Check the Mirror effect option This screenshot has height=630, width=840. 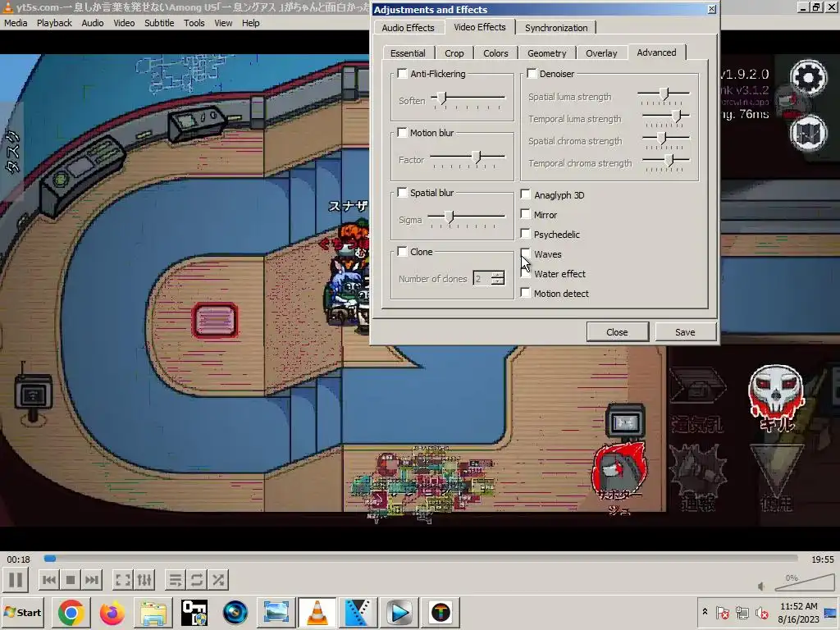[526, 214]
